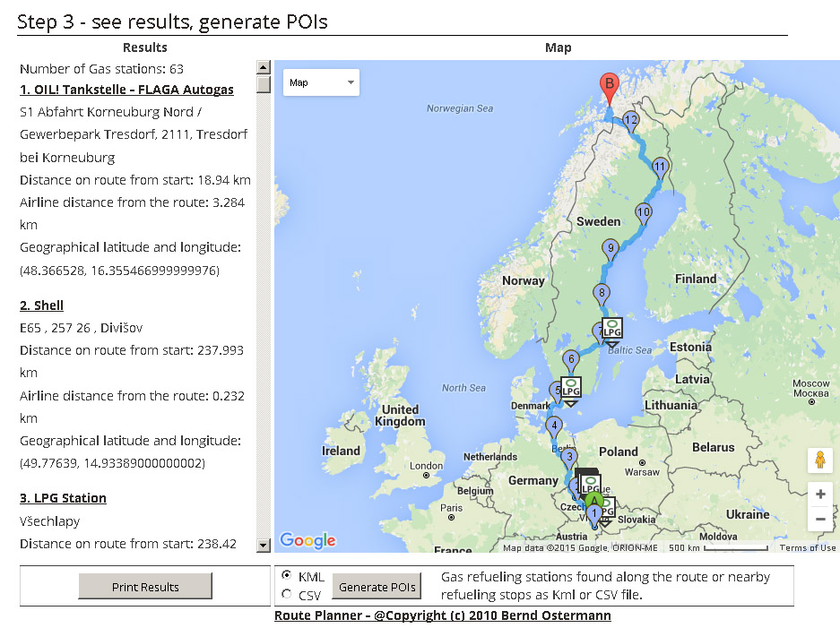Click the 'Warsaw' city label
840x628 pixels.
pyautogui.click(x=642, y=472)
